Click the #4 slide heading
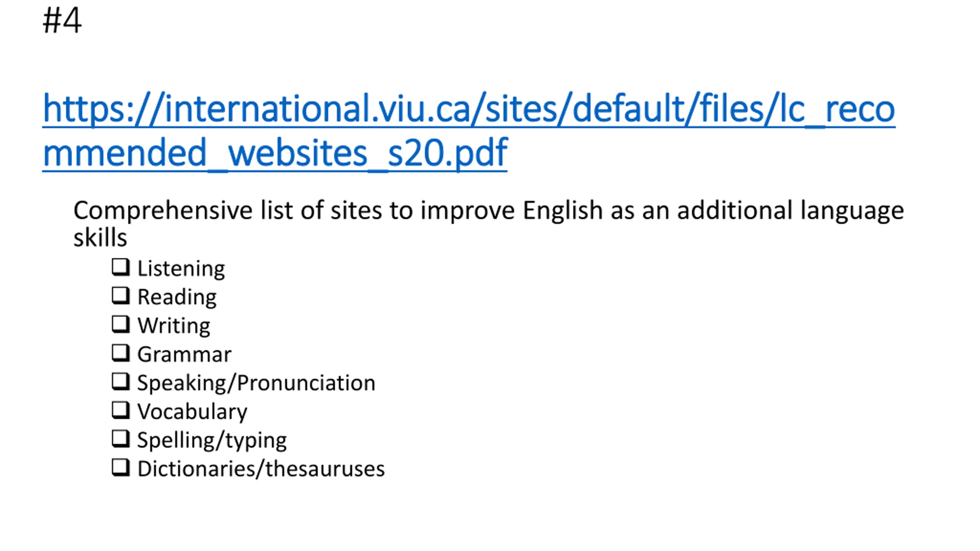Viewport: 980px width, 551px height. (x=62, y=20)
